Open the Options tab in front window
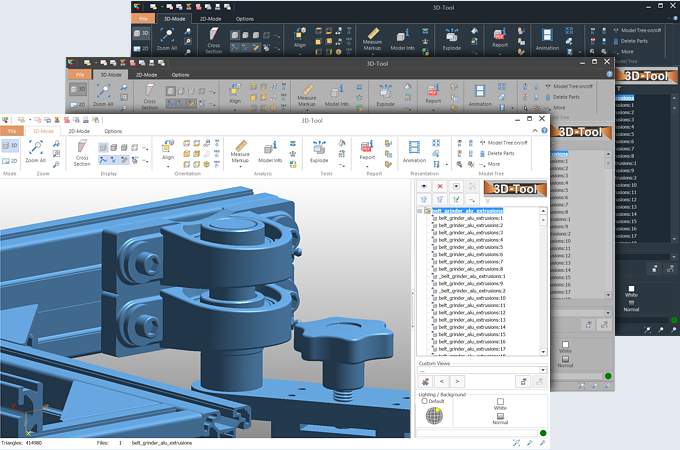The image size is (680, 450). [x=113, y=131]
